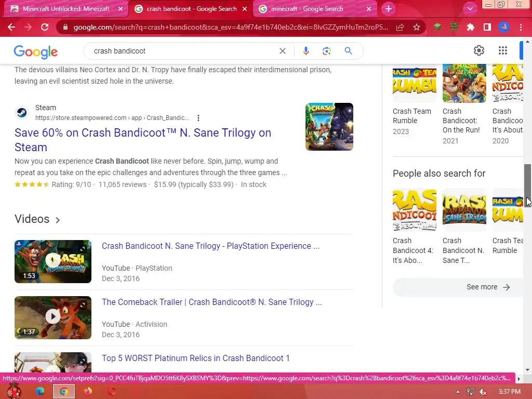
Task: Clear the search box with X
Action: (x=282, y=51)
